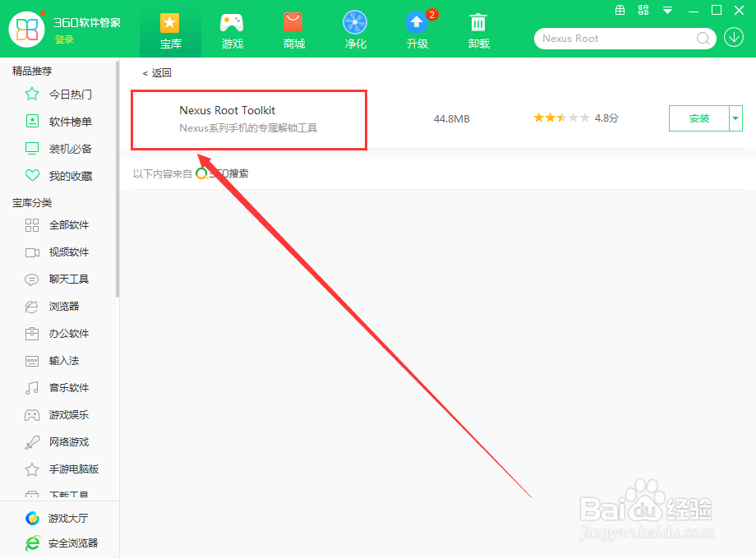This screenshot has height=559, width=756.
Task: Expand the 安装 button dropdown arrow
Action: click(735, 118)
